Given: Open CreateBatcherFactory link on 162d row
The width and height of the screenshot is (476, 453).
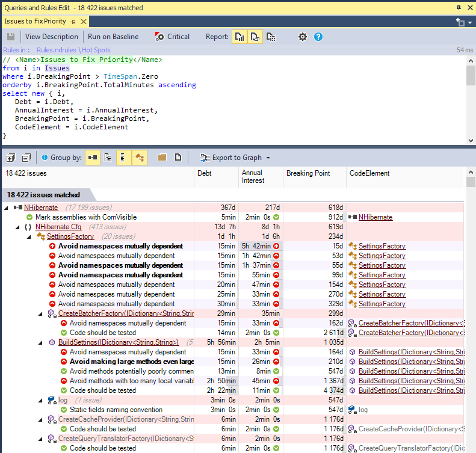Looking at the screenshot, I should tap(412, 323).
